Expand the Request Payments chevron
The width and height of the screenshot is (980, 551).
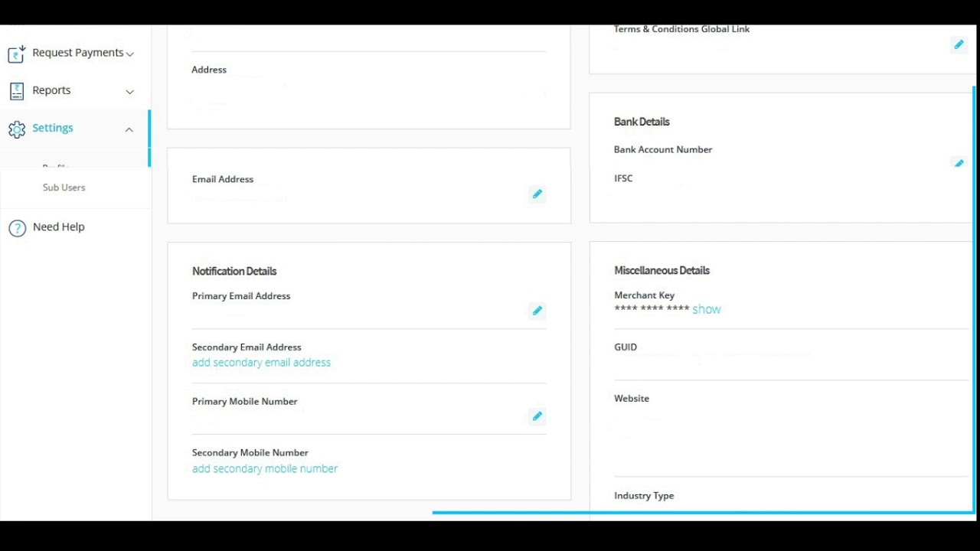click(x=130, y=54)
